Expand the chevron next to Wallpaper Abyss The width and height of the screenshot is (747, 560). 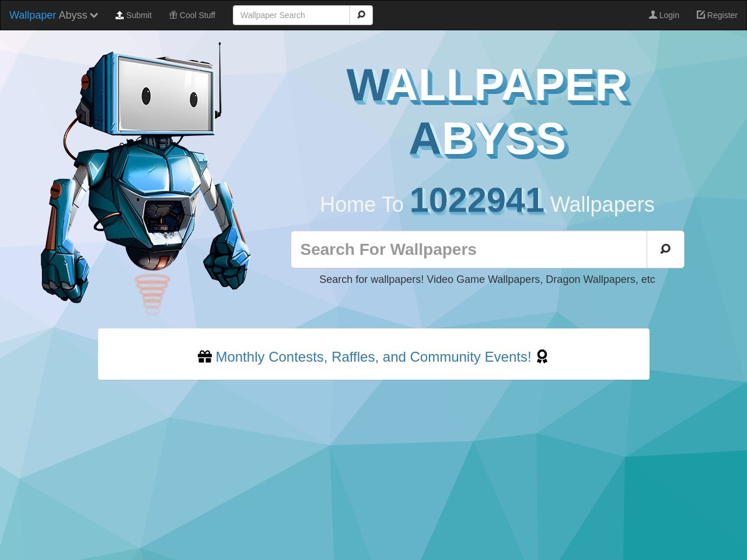tap(94, 15)
